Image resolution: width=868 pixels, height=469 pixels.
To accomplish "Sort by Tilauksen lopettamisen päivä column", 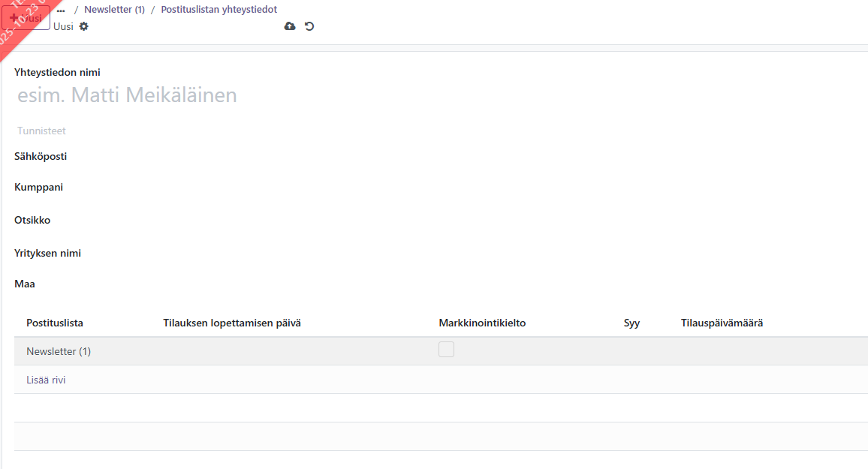I will 232,323.
